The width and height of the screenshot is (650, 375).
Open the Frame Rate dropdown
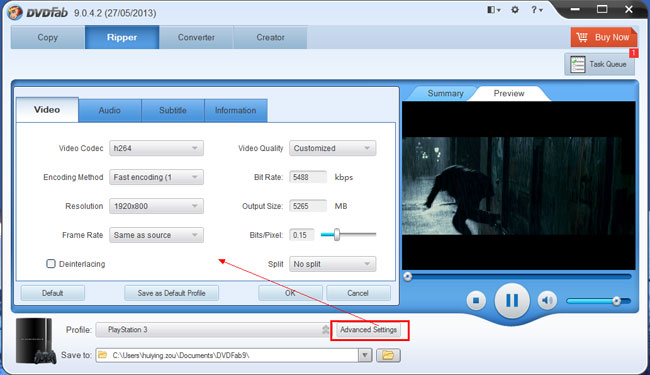tap(156, 235)
